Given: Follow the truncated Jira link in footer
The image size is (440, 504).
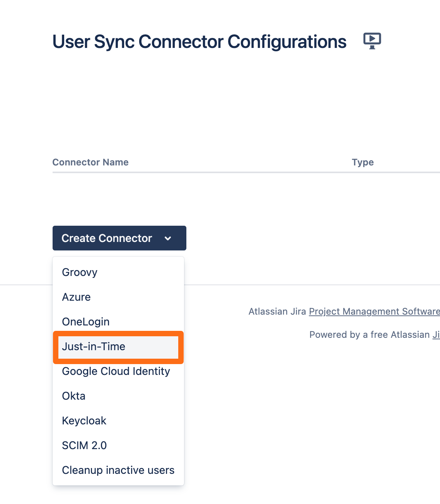Looking at the screenshot, I should 436,335.
